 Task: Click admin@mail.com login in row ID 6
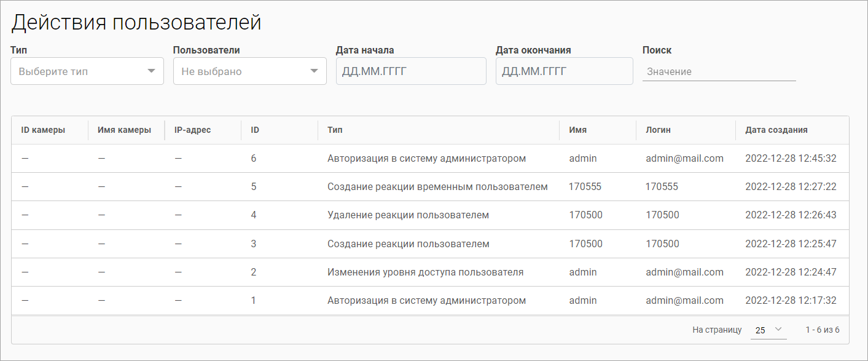(684, 158)
